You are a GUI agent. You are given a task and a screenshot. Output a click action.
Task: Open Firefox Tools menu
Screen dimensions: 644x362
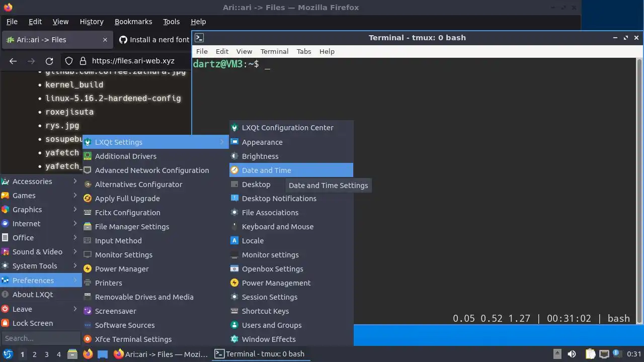click(x=171, y=22)
